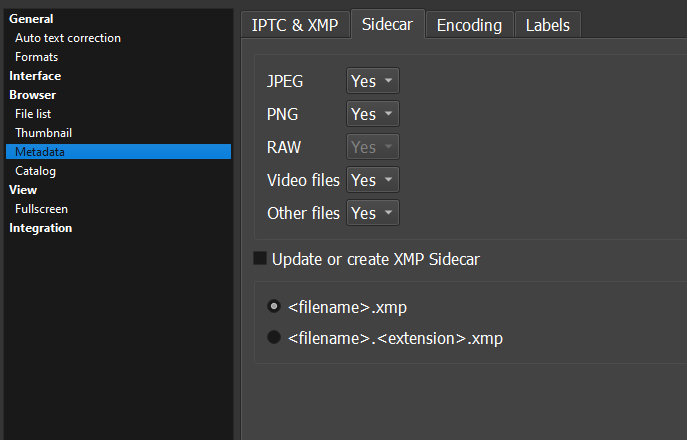Screen dimensions: 687x440
Task: Select the Sidecar tab
Action: click(388, 25)
